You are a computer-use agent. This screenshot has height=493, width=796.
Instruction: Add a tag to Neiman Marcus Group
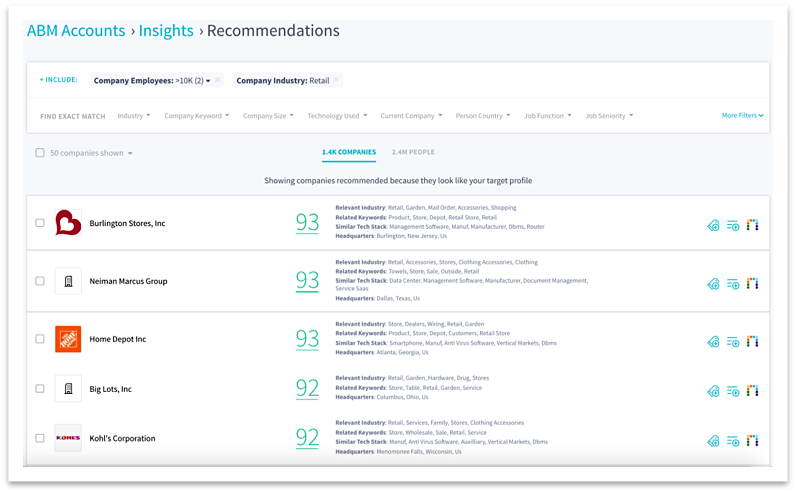tap(713, 283)
